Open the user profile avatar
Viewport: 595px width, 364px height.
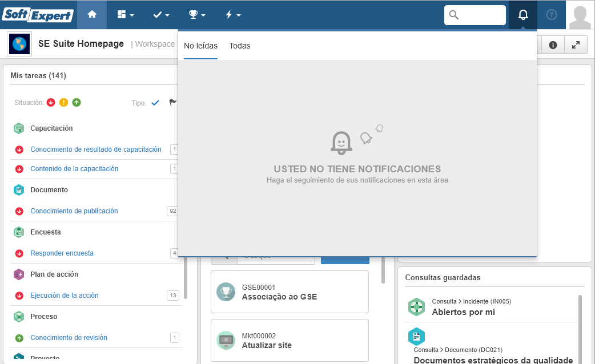tap(580, 15)
